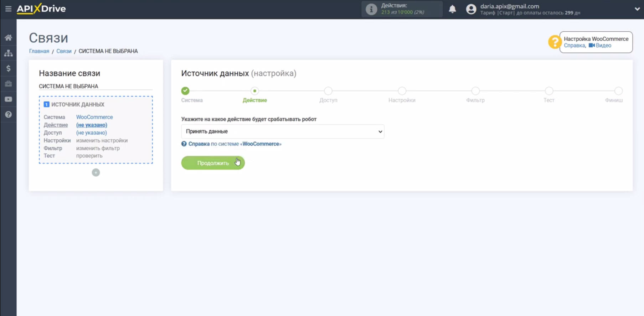The image size is (644, 316).
Task: Click изменить настройки text
Action: coord(102,140)
